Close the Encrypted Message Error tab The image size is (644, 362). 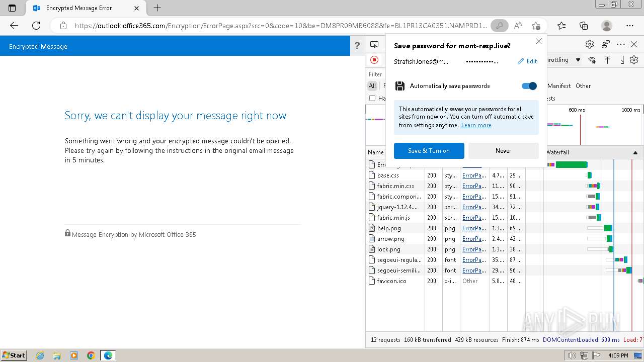137,8
